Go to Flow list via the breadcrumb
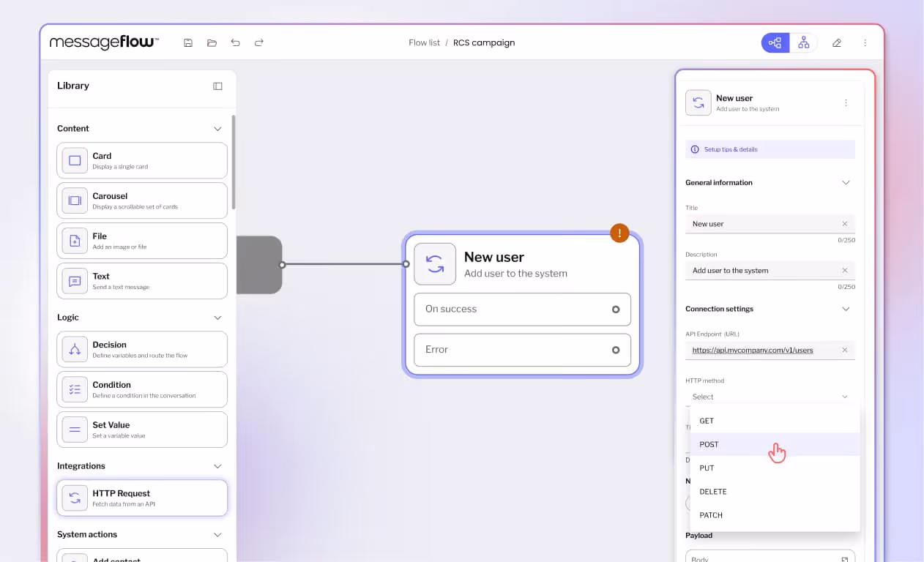 coord(424,42)
